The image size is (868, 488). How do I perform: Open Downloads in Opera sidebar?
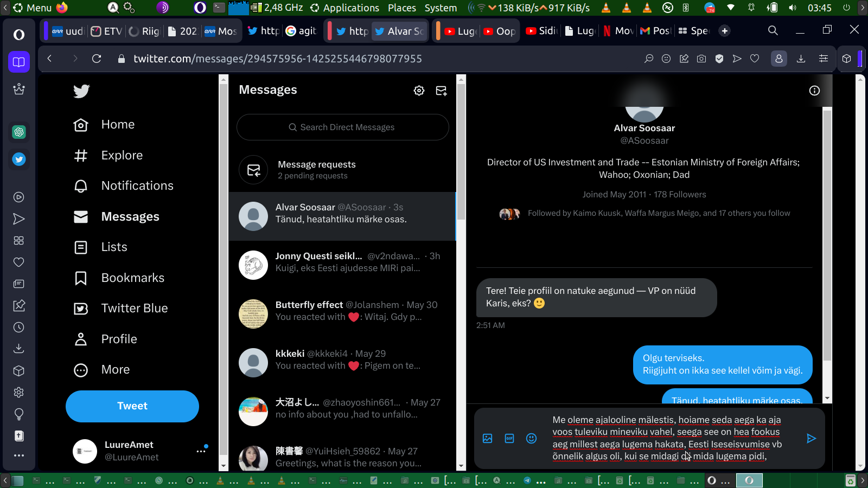(19, 349)
